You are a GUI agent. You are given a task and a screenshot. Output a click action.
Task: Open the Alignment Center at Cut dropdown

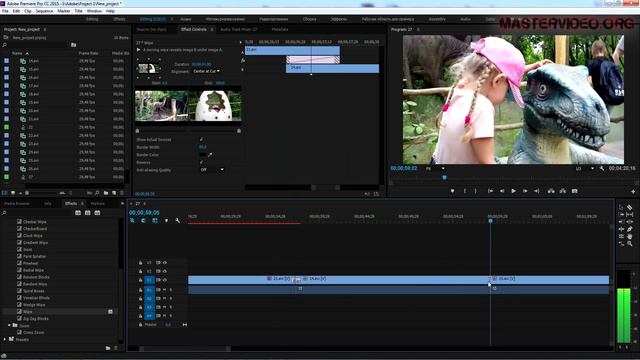click(207, 71)
